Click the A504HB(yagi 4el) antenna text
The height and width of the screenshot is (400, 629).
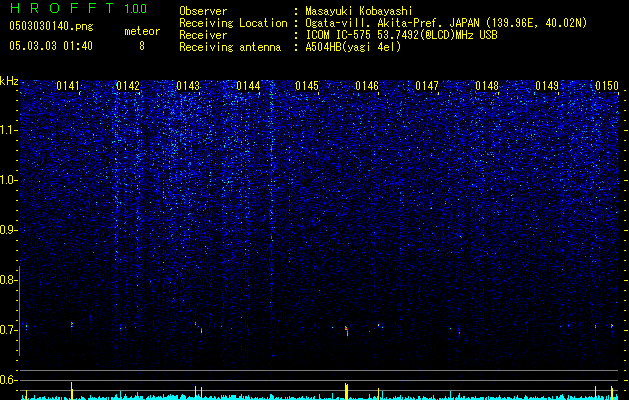pyautogui.click(x=353, y=47)
